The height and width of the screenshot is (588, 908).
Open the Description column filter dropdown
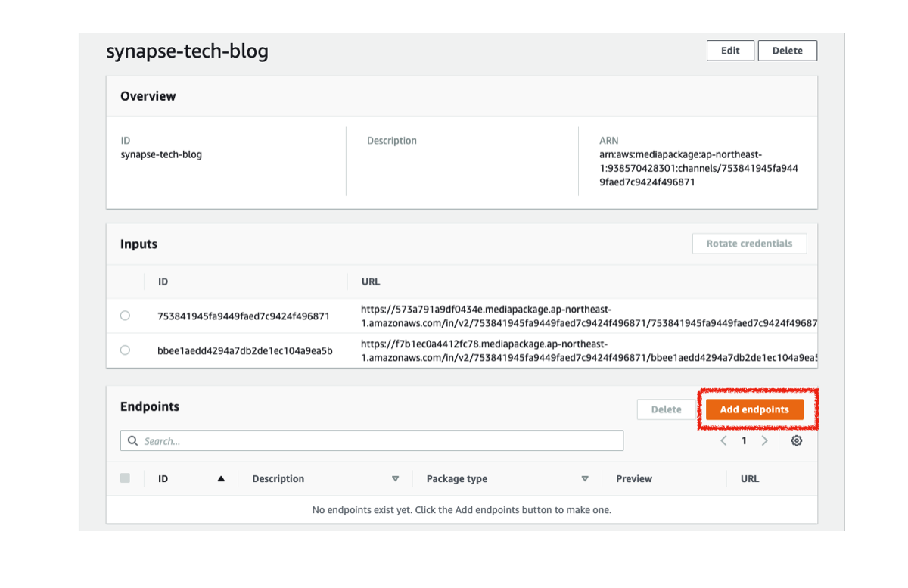click(395, 479)
